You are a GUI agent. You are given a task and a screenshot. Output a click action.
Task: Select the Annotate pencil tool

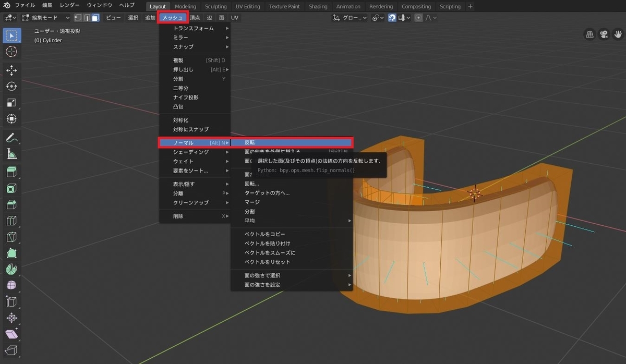point(11,138)
